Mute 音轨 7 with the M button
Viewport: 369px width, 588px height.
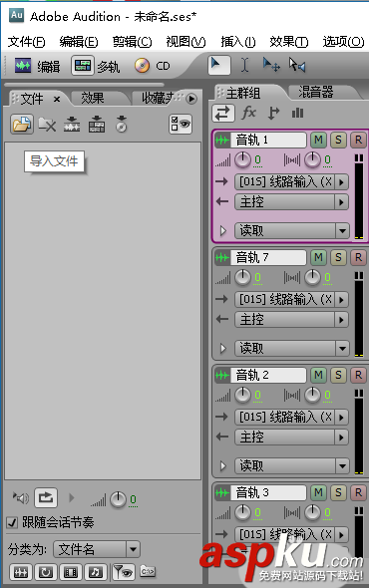pyautogui.click(x=318, y=257)
